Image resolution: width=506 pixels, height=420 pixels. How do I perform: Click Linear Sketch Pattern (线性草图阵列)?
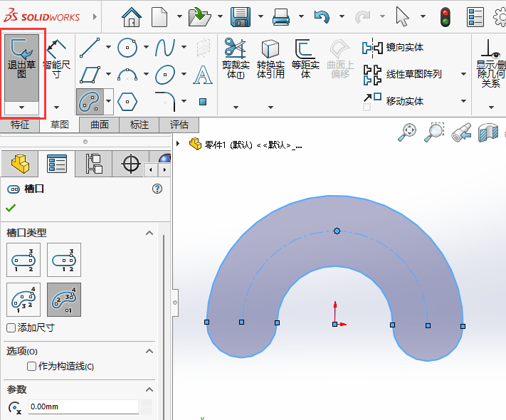(x=402, y=75)
